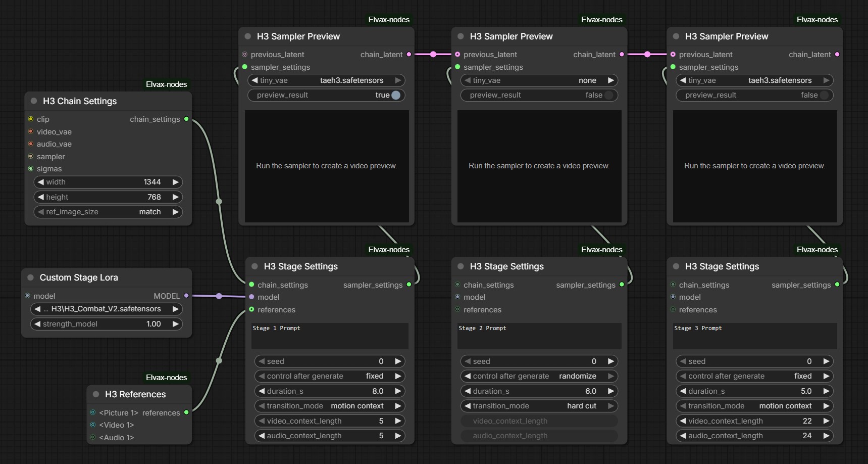Enable preview_result in the node with tiny_vae none
868x464 pixels.
(608, 95)
